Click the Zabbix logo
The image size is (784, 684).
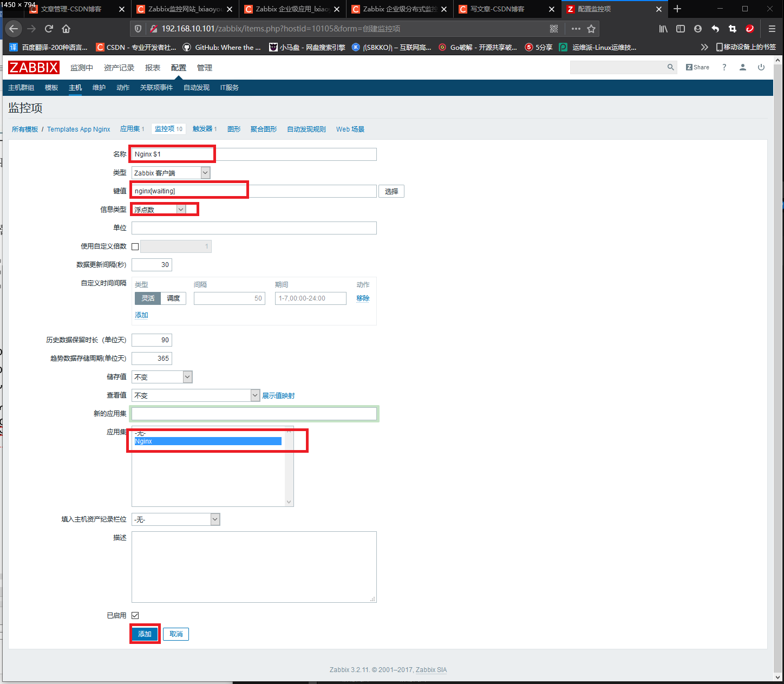click(34, 67)
